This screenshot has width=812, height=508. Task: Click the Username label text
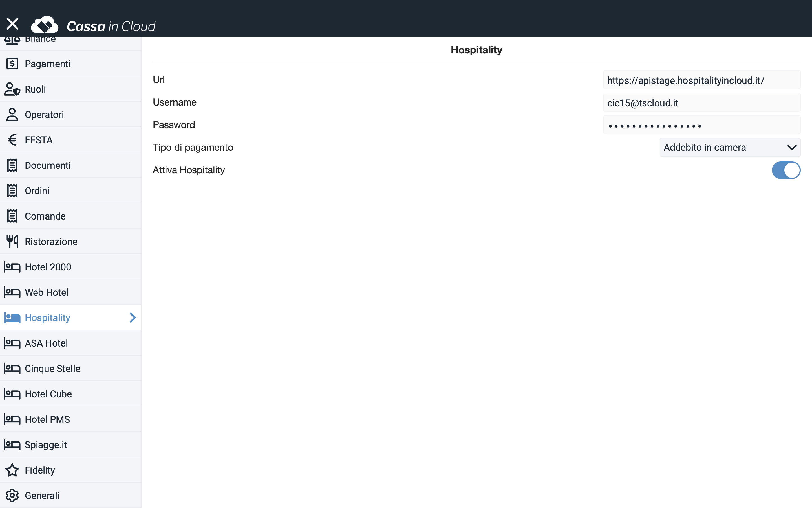click(x=175, y=102)
